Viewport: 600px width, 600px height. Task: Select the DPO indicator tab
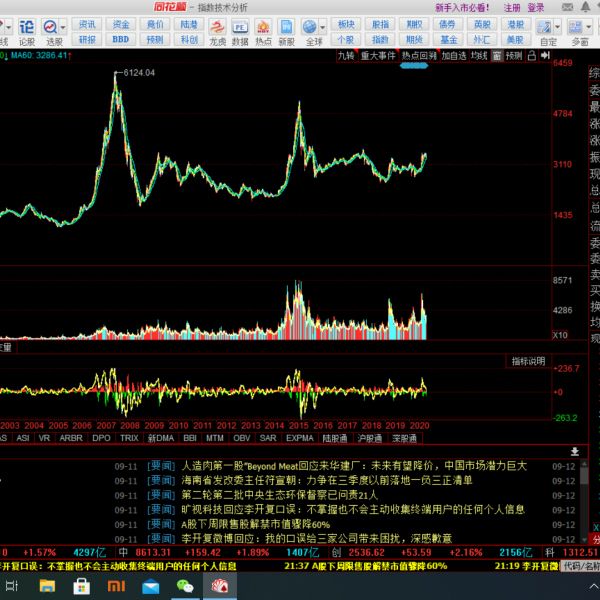(x=101, y=438)
